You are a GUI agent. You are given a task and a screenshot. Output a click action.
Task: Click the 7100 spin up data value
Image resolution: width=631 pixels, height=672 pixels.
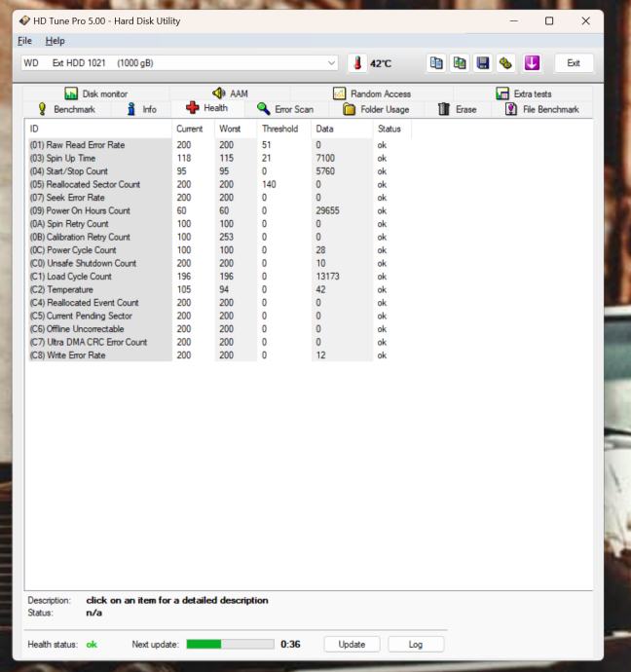point(325,158)
